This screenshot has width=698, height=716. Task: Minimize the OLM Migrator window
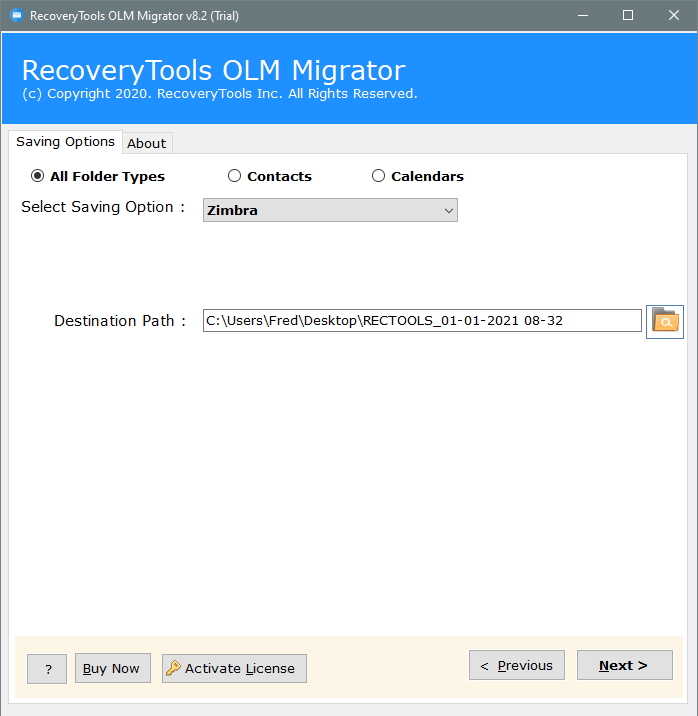581,16
